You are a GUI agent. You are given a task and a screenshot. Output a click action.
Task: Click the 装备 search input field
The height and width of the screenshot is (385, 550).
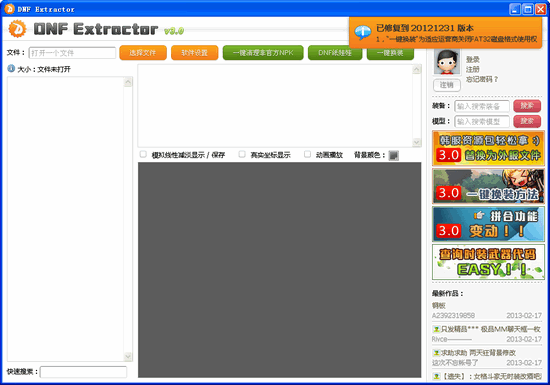tap(482, 106)
